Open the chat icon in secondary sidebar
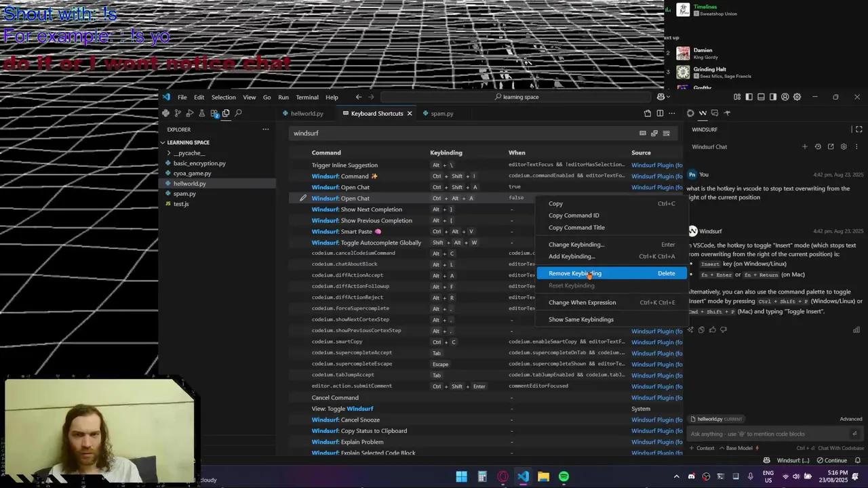 715,113
